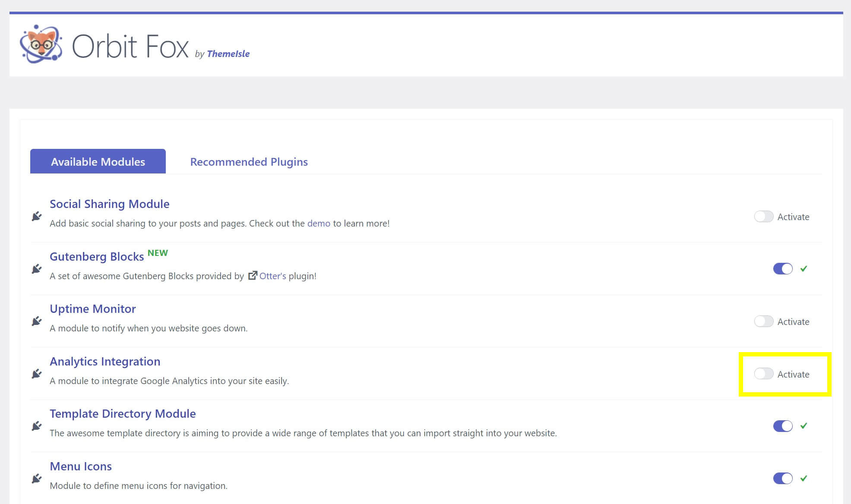Screen dimensions: 851x504
Task: Follow the Otter's plugin link
Action: coord(272,276)
